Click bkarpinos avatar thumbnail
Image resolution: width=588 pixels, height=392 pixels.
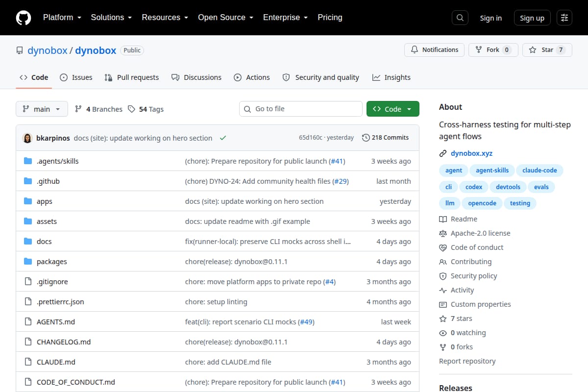pyautogui.click(x=27, y=138)
